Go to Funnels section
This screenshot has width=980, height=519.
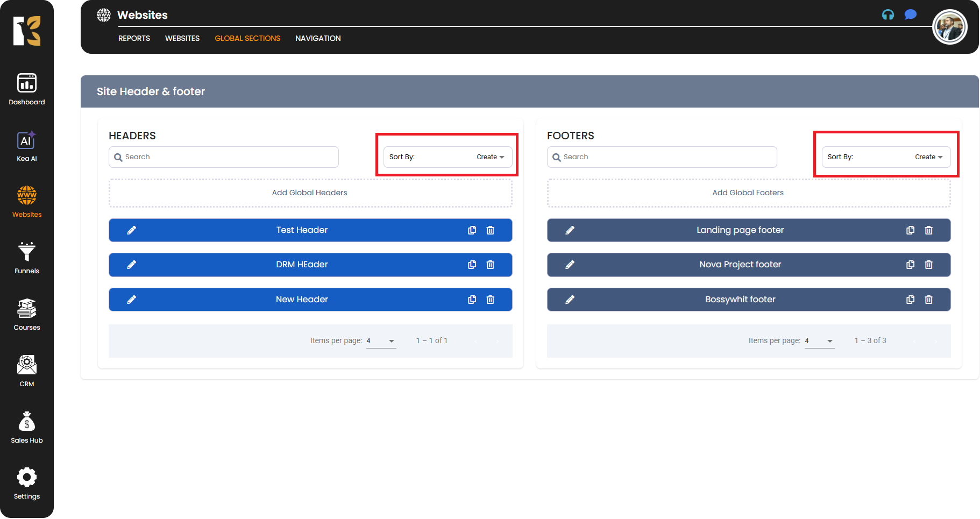(27, 258)
